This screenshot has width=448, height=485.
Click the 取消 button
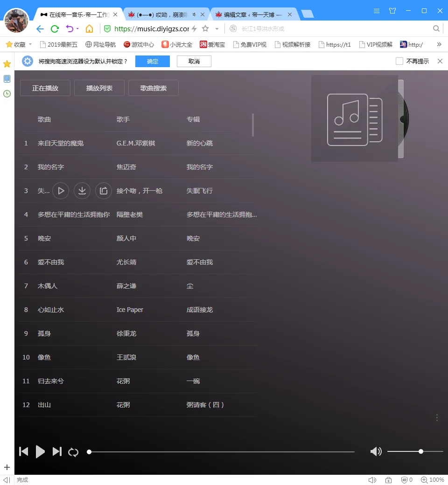click(x=194, y=61)
